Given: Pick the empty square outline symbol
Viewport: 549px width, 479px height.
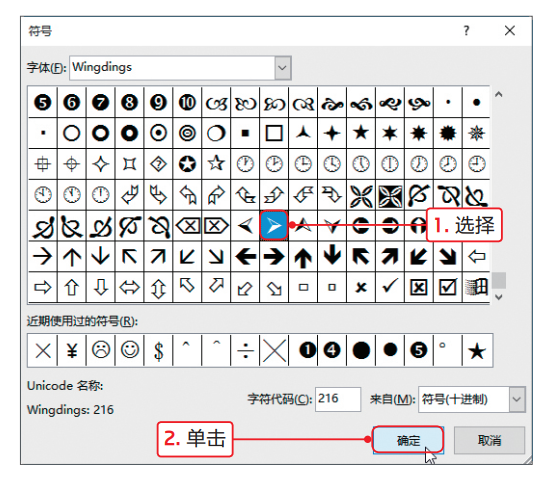Looking at the screenshot, I should pos(274,133).
